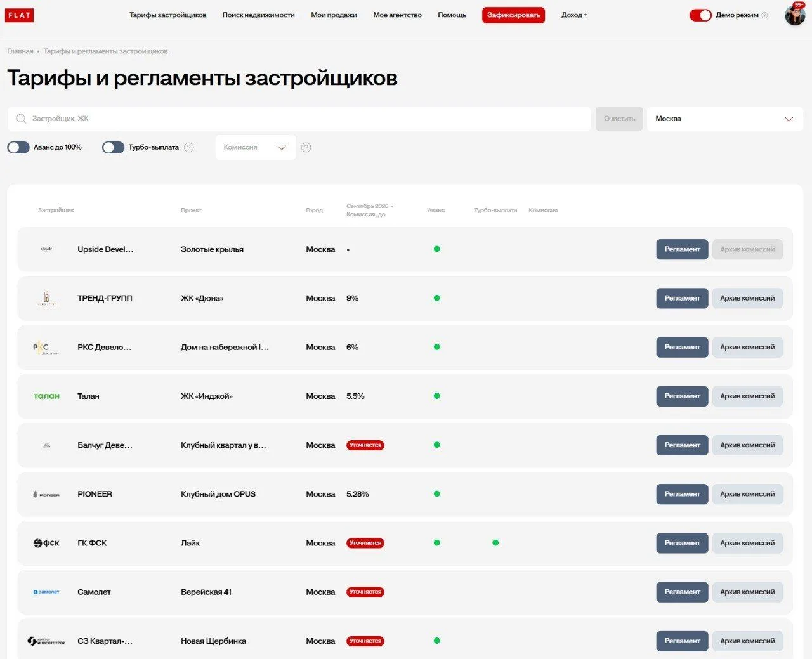Click the Уточняется badge for Балчуг row
The width and height of the screenshot is (812, 659).
click(x=365, y=445)
